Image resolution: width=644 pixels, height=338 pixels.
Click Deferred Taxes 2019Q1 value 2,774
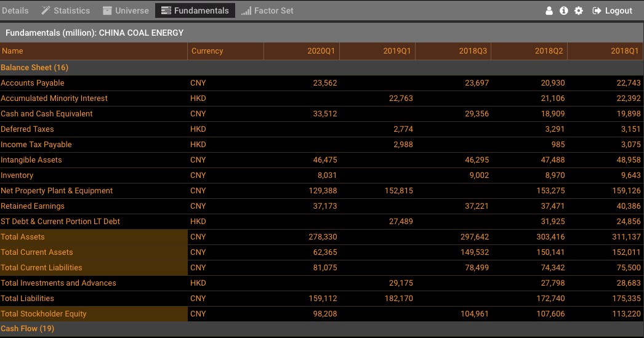pyautogui.click(x=403, y=129)
